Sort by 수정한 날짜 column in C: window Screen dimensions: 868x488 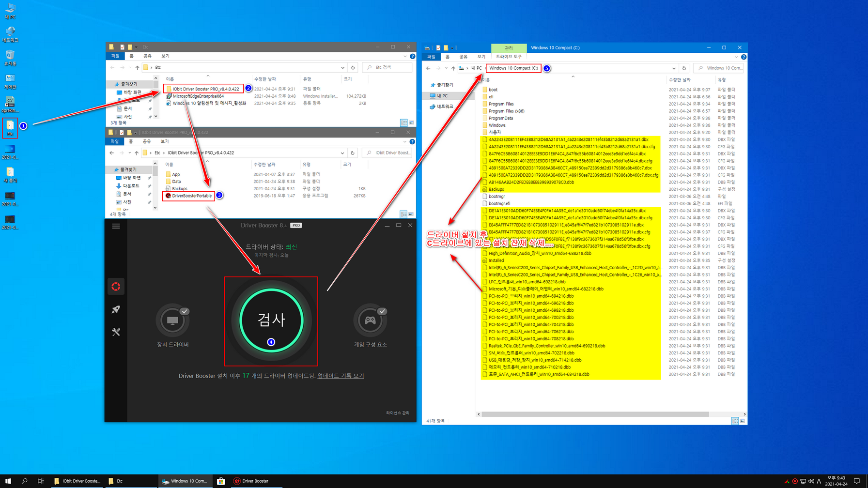(680, 79)
